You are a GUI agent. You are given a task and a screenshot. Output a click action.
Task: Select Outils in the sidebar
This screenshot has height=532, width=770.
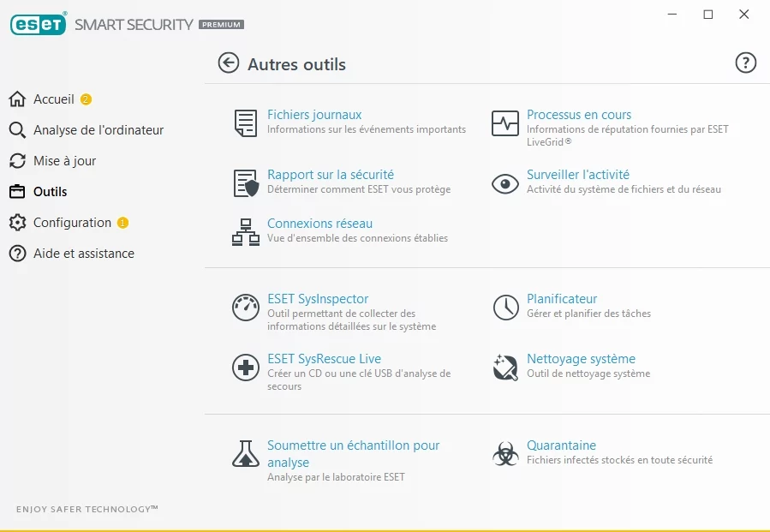pos(50,192)
